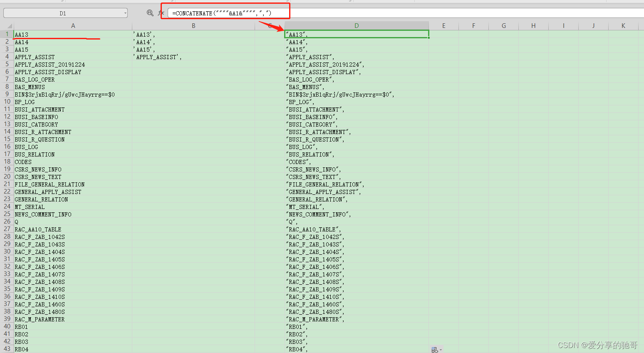
Task: Click cell D42 with quoted RB03
Action: 357,342
